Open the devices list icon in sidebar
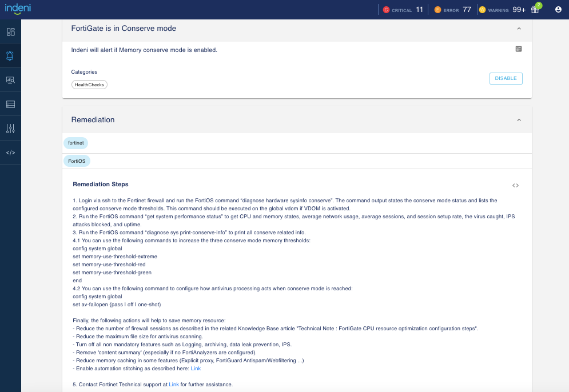The width and height of the screenshot is (569, 392). pos(10,105)
